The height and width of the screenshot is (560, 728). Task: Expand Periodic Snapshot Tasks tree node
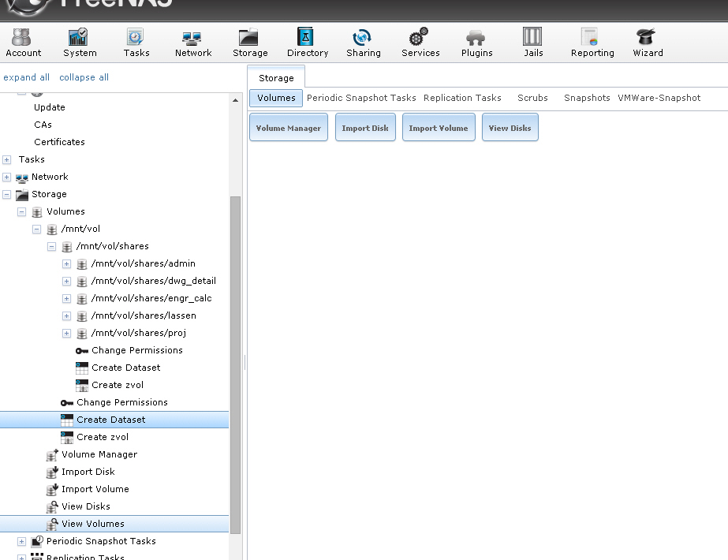pos(22,542)
